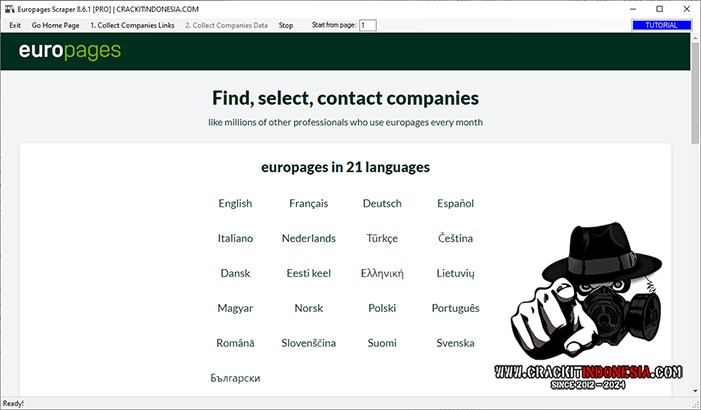Choose Nederlands language link

308,239
